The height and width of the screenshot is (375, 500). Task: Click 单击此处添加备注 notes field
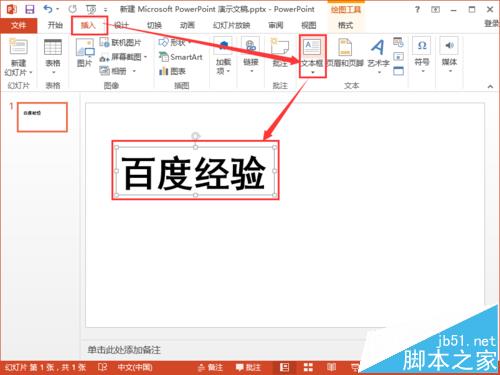click(x=124, y=349)
